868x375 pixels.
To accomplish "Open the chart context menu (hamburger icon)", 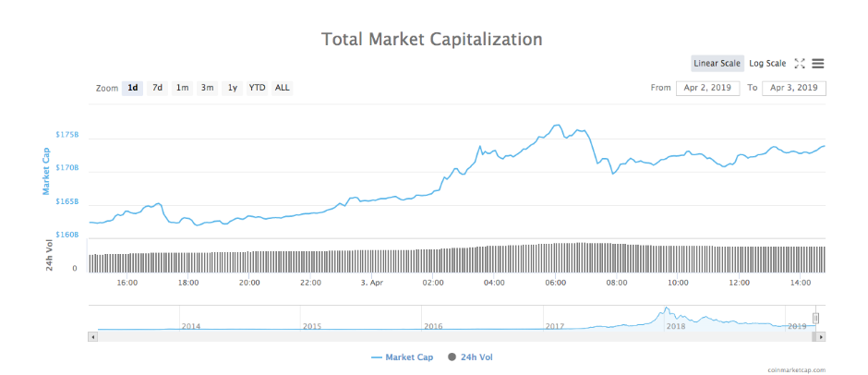I will point(818,64).
